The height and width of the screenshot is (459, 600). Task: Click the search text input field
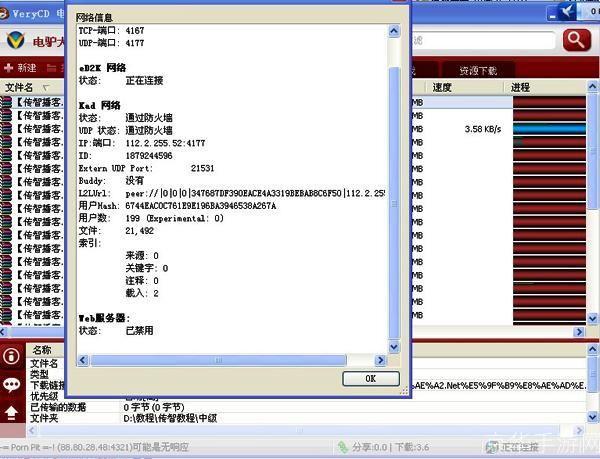[x=483, y=41]
